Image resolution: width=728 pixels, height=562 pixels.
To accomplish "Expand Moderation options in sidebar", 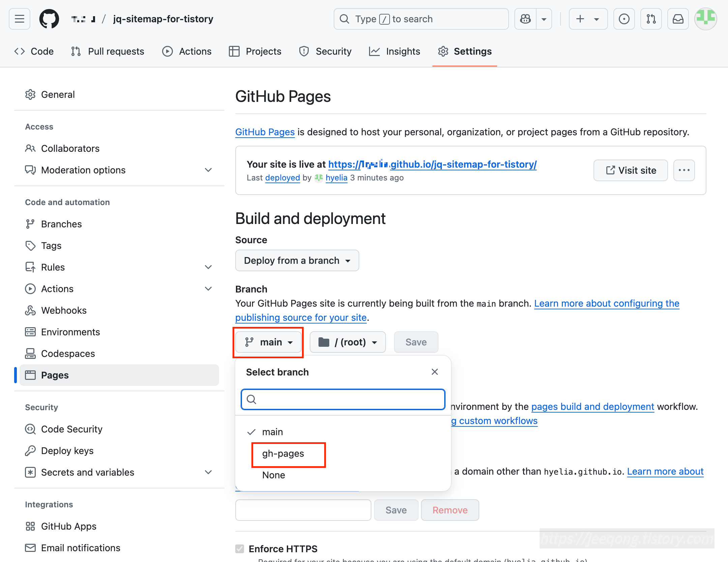I will (x=208, y=170).
